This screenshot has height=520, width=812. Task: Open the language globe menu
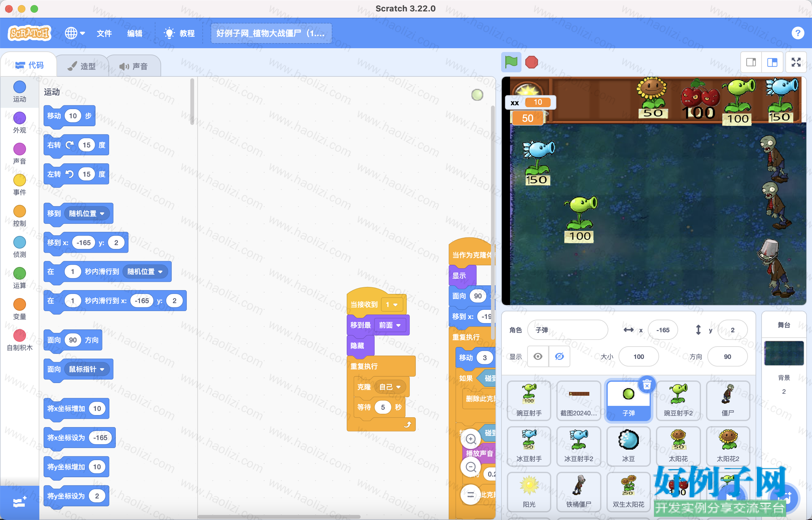pyautogui.click(x=75, y=33)
